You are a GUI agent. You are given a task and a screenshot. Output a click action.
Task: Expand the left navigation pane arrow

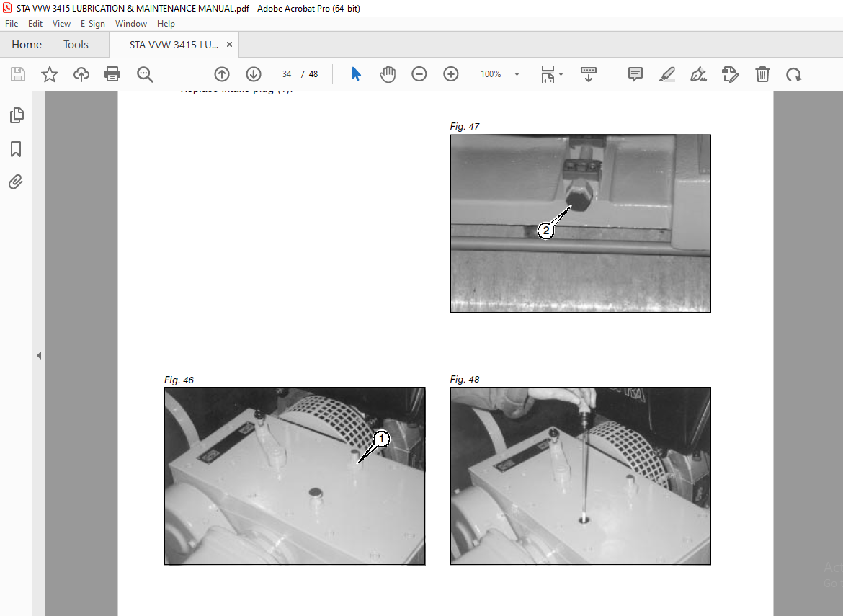point(39,355)
